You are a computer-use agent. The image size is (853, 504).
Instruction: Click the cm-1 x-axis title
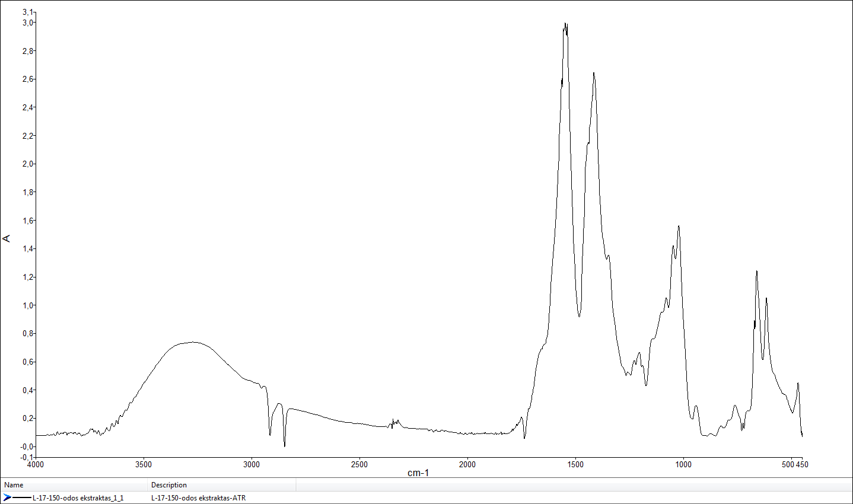pos(418,473)
